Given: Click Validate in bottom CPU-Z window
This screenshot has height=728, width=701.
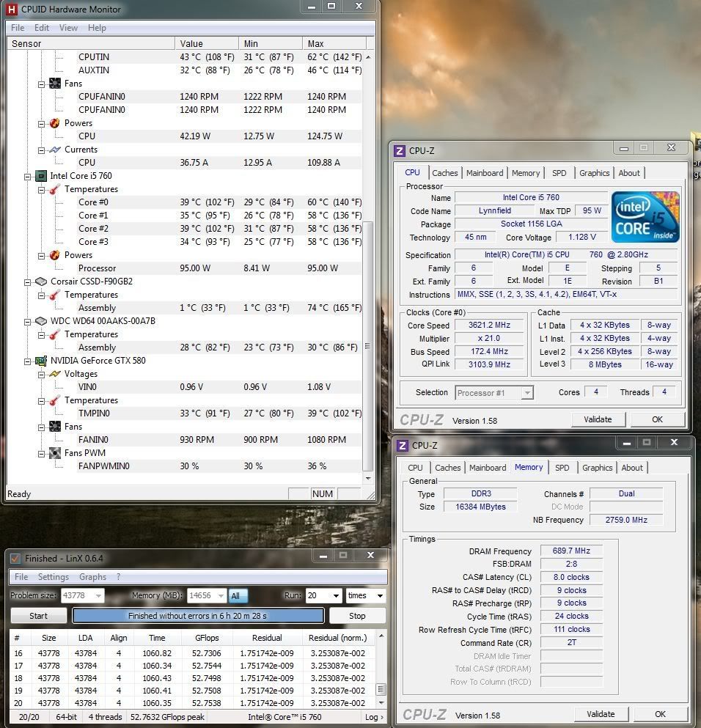Looking at the screenshot, I should [601, 714].
